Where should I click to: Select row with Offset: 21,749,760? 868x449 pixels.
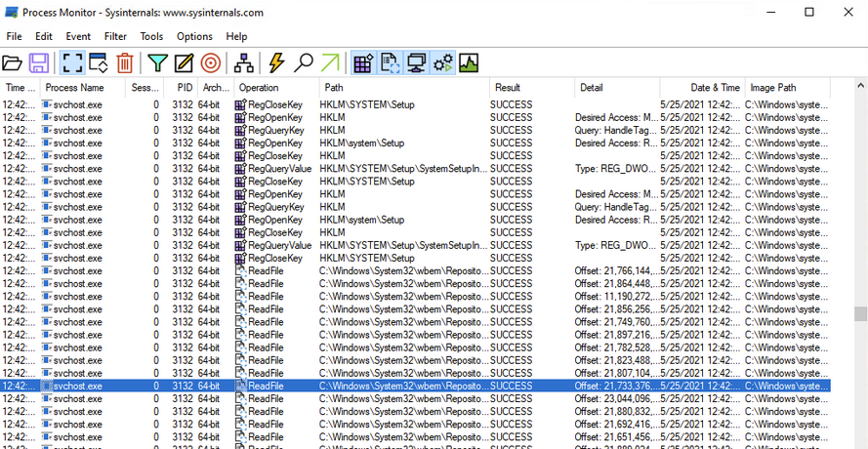click(x=415, y=322)
